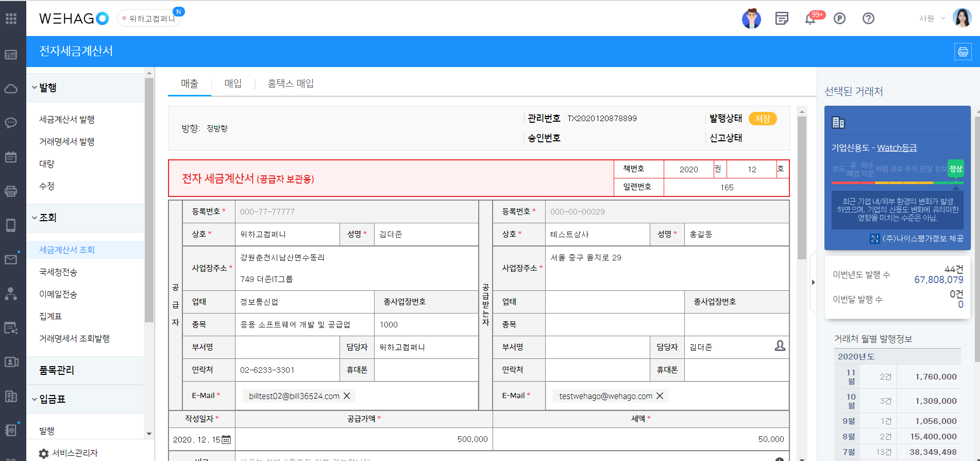Open 거래명세서 조회발행 menu item
Viewport: 980px width, 461px height.
pyautogui.click(x=75, y=339)
